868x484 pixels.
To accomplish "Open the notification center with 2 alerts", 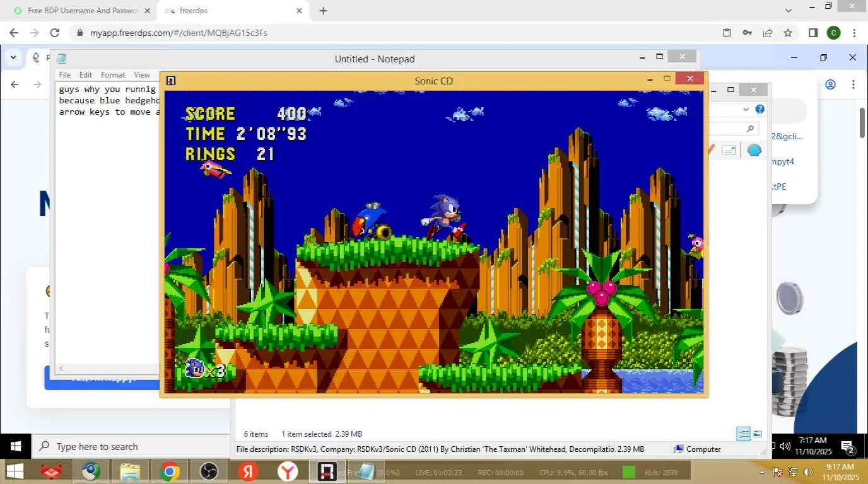I will point(848,447).
